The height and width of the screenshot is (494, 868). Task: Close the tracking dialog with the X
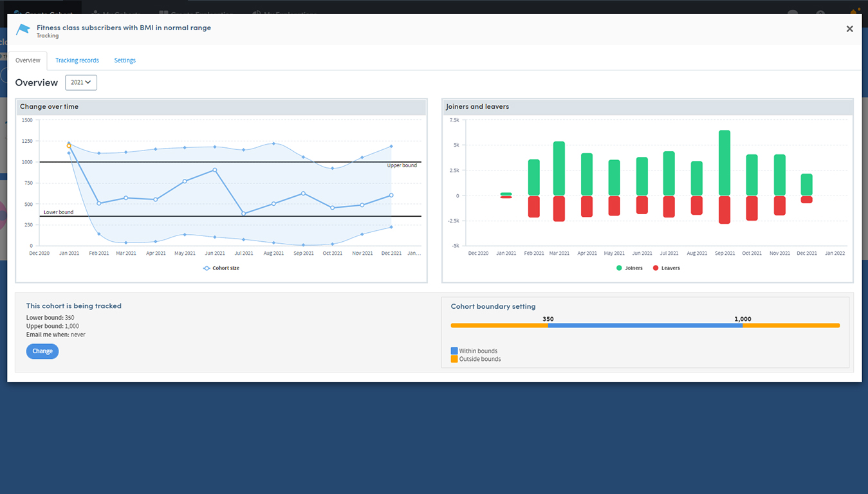[x=849, y=29]
